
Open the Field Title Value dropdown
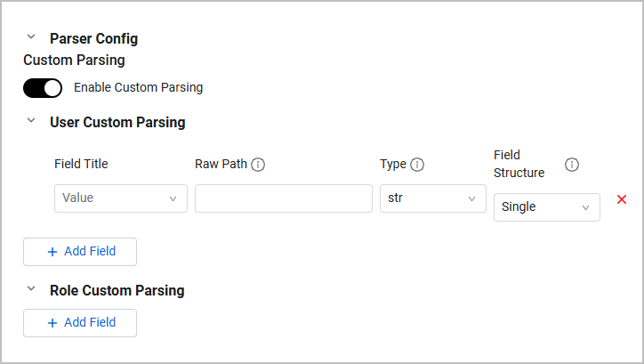point(121,198)
